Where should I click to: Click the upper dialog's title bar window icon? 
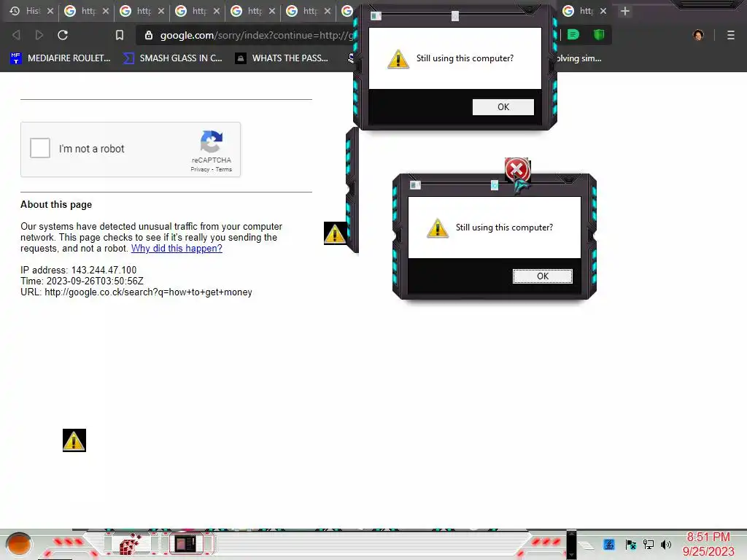tap(376, 16)
